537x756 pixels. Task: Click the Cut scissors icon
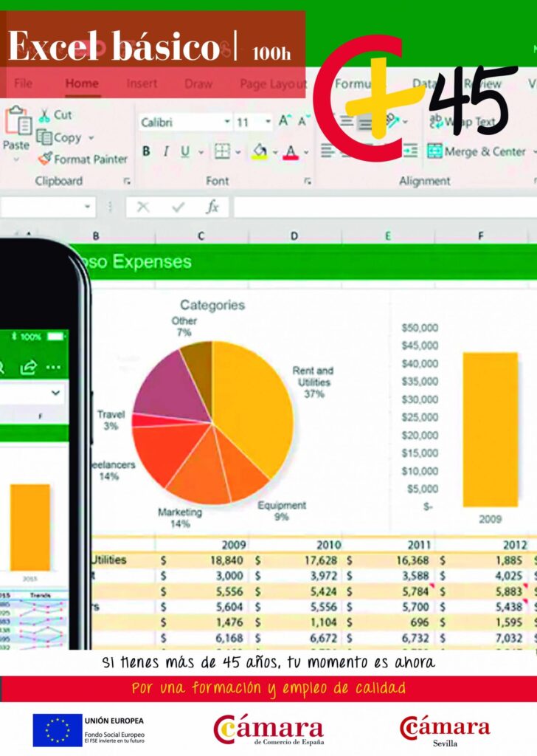[x=45, y=115]
